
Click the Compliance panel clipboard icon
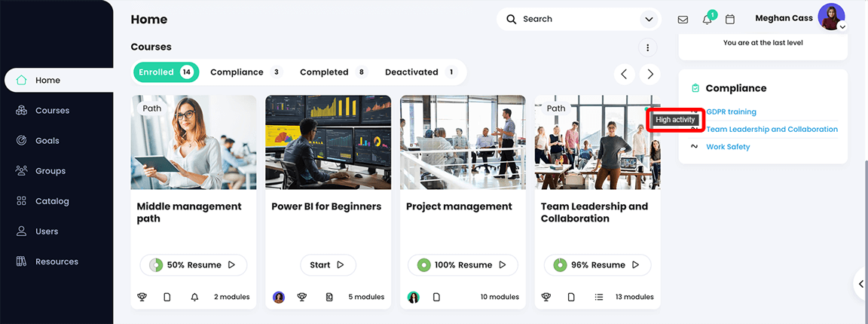point(696,89)
